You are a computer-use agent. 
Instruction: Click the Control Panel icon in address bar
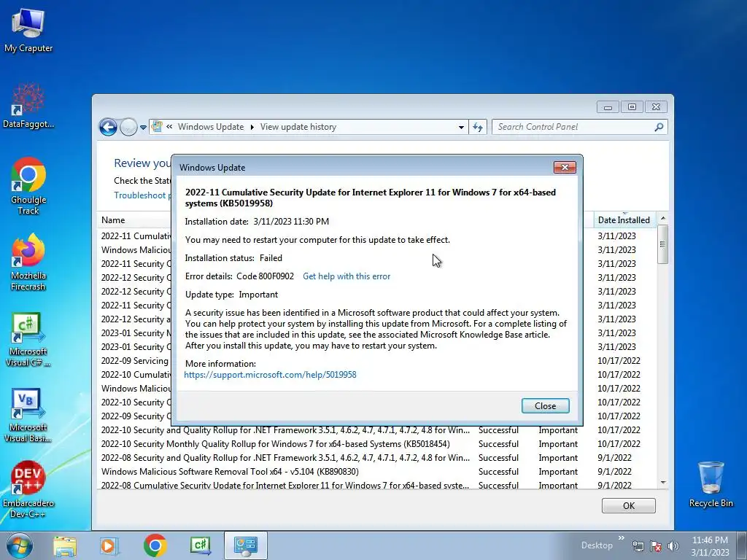pyautogui.click(x=156, y=127)
